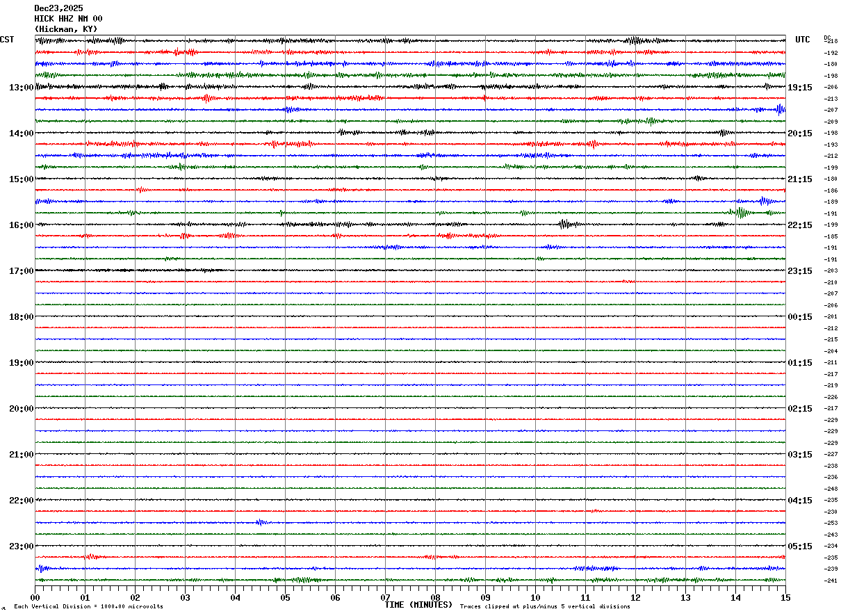Select the HICK HHZ NM 00 station label
Viewport: 841px width, 616px height.
pyautogui.click(x=68, y=19)
